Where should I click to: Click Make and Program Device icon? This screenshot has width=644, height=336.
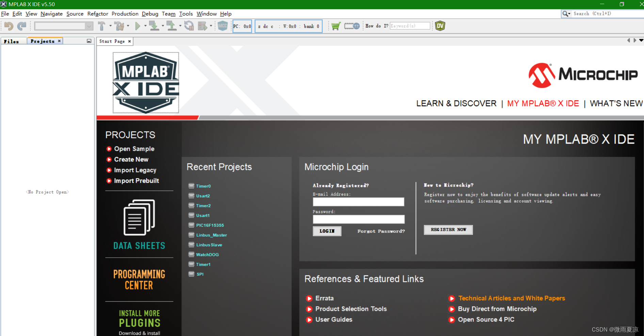[154, 26]
